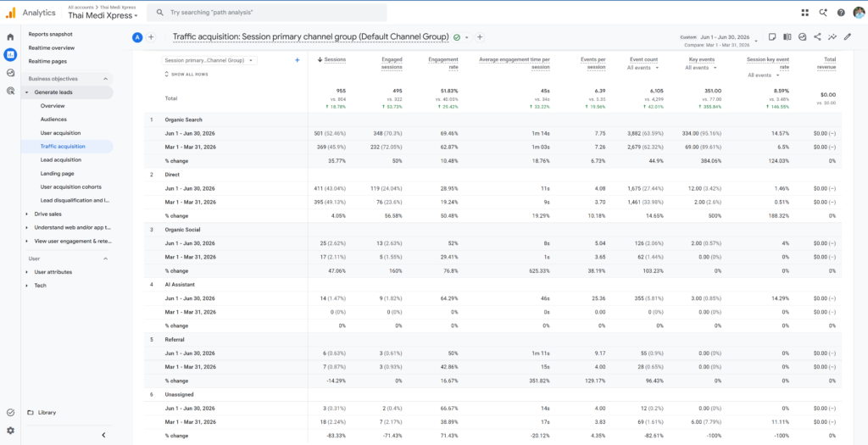Click the 'A' all users comparison badge
Image resolution: width=868 pixels, height=445 pixels.
coord(136,37)
